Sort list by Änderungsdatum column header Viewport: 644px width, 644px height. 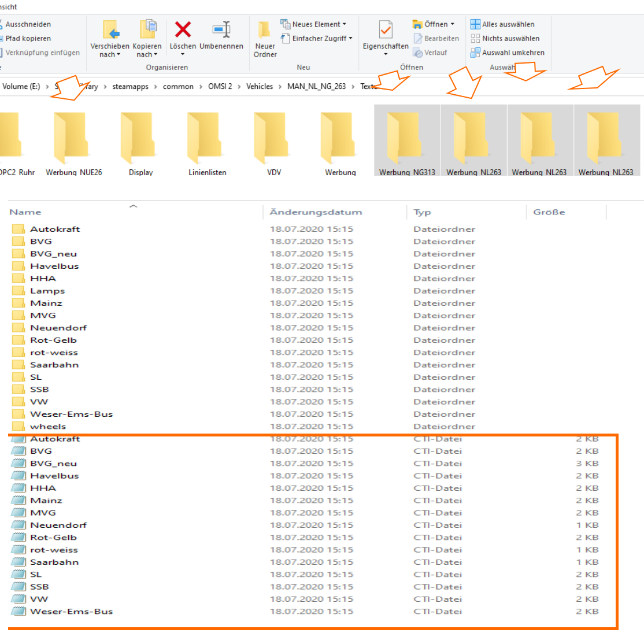(316, 212)
